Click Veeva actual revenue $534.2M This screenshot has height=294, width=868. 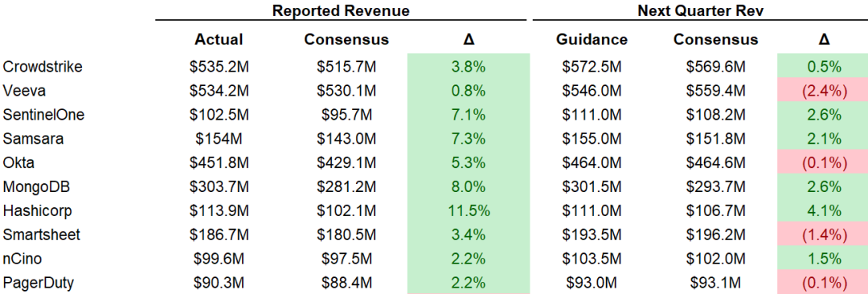(219, 91)
